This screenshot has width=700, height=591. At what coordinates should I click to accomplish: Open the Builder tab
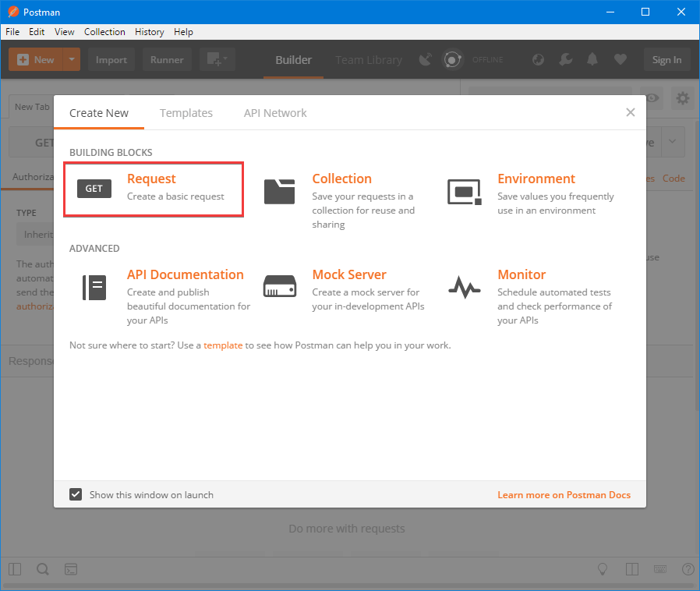pos(293,60)
